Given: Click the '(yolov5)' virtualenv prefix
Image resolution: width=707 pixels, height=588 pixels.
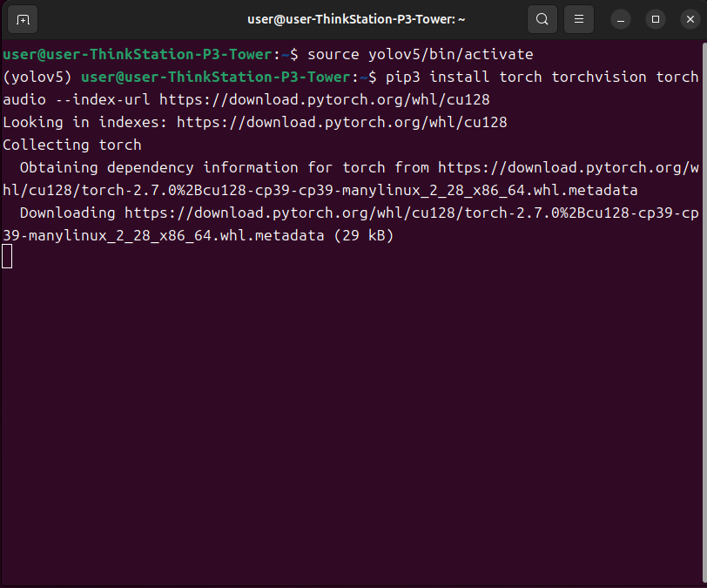Looking at the screenshot, I should (x=37, y=78).
